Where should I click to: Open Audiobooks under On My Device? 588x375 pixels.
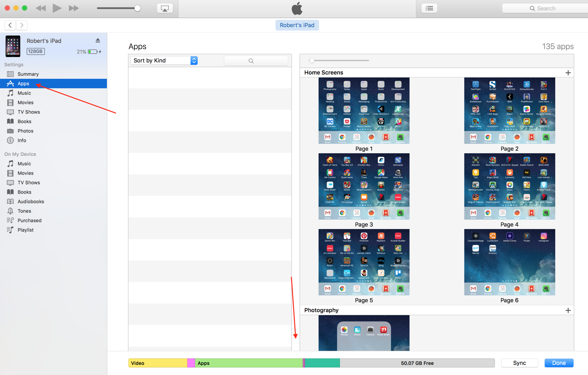(31, 202)
